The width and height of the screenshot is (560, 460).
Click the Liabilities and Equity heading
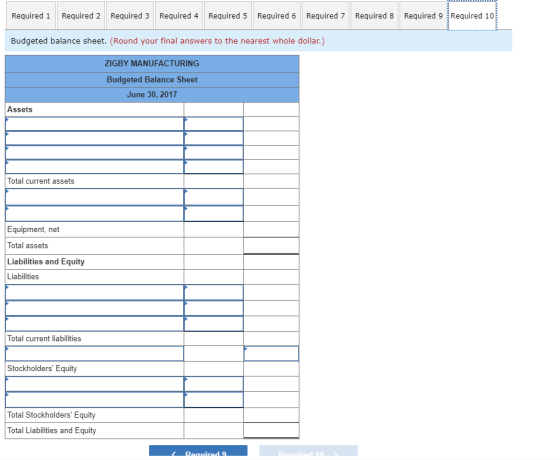(46, 262)
